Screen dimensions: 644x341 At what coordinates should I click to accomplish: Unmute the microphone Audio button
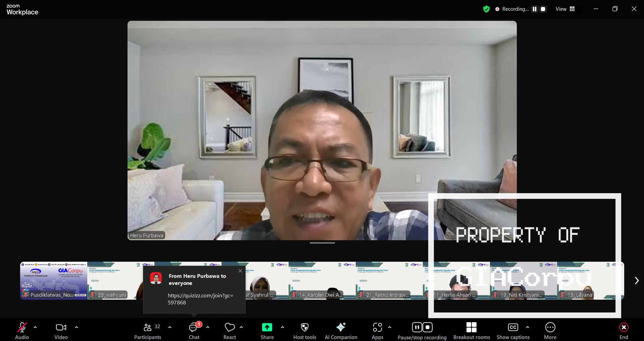22,331
